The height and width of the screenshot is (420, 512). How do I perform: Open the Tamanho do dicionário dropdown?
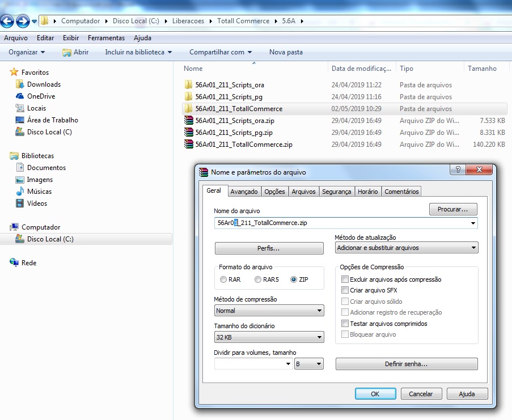tap(269, 337)
